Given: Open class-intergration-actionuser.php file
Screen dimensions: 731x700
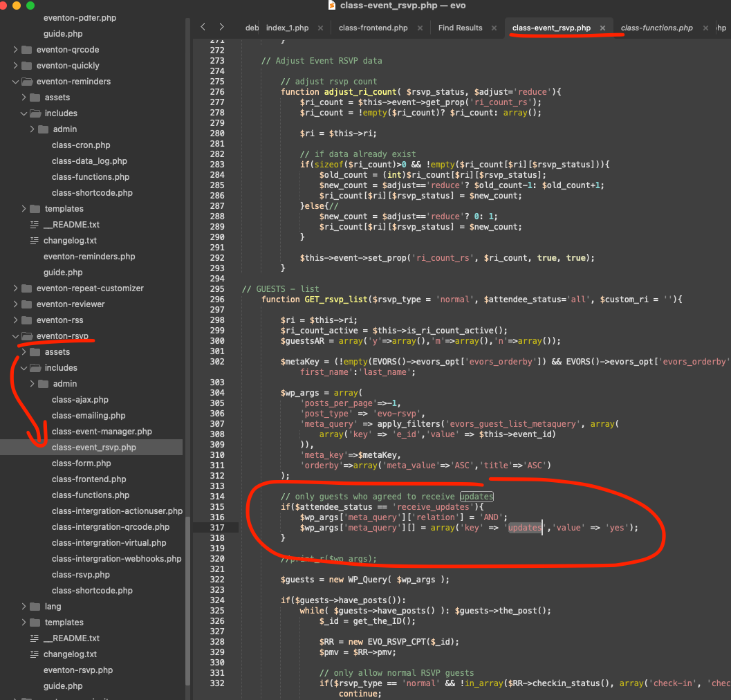Looking at the screenshot, I should [x=117, y=511].
